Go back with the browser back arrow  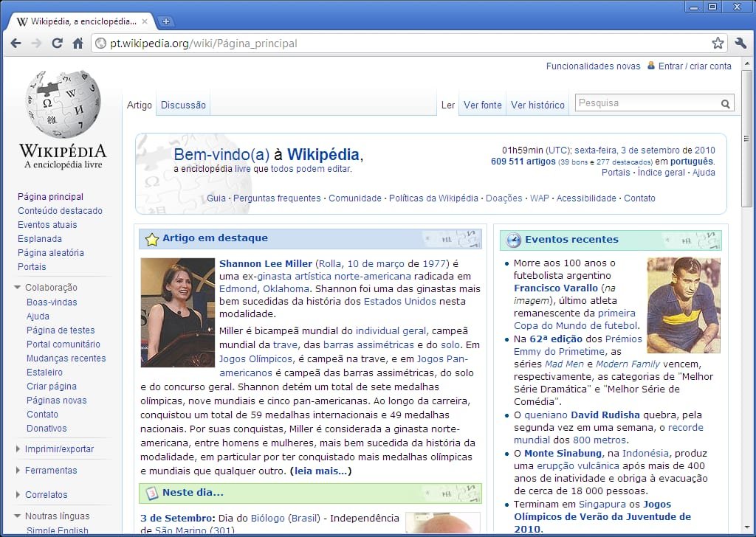point(16,44)
